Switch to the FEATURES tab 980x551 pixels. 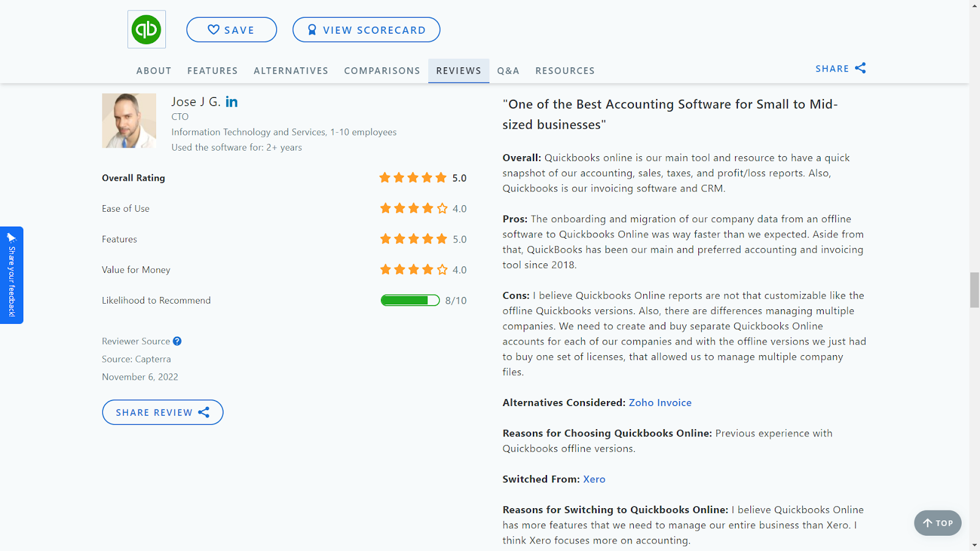click(x=213, y=70)
